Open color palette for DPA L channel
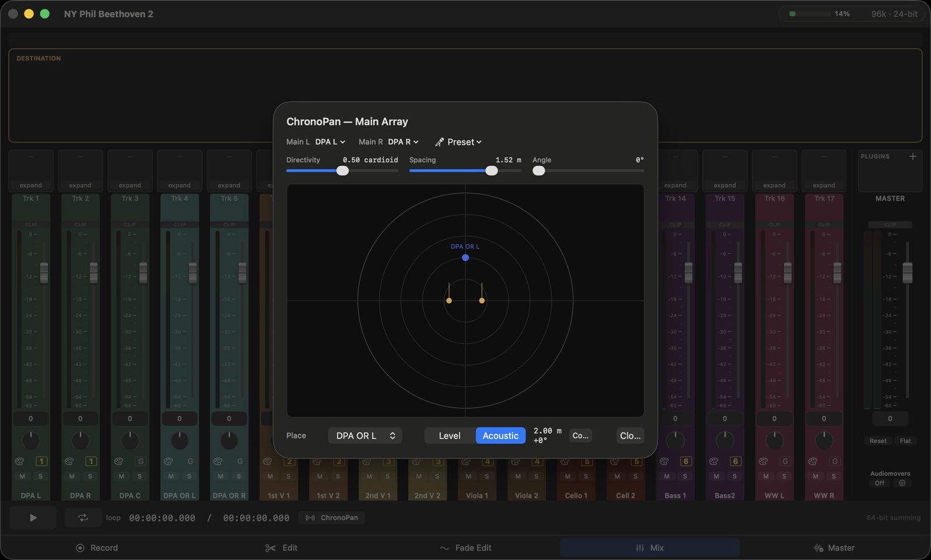The image size is (931, 560). [20, 461]
